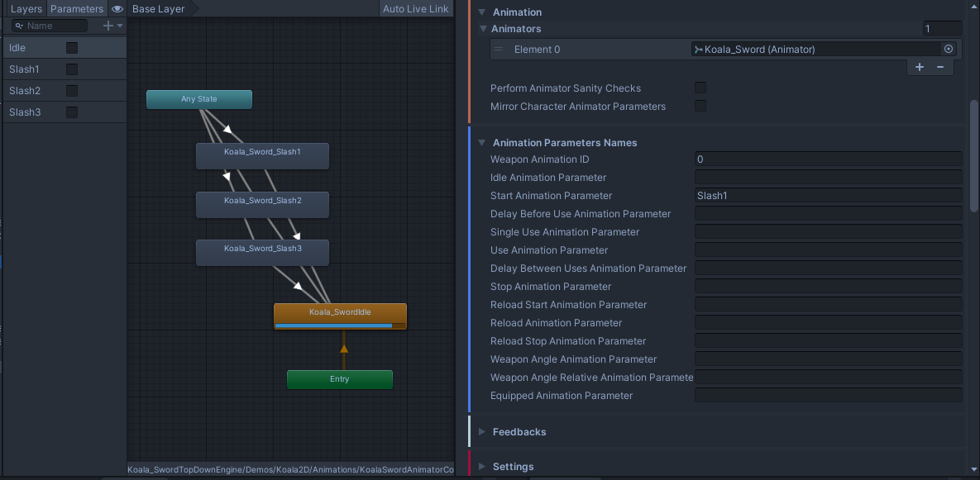
Task: Expand the Feedbacks section
Action: pyautogui.click(x=519, y=432)
